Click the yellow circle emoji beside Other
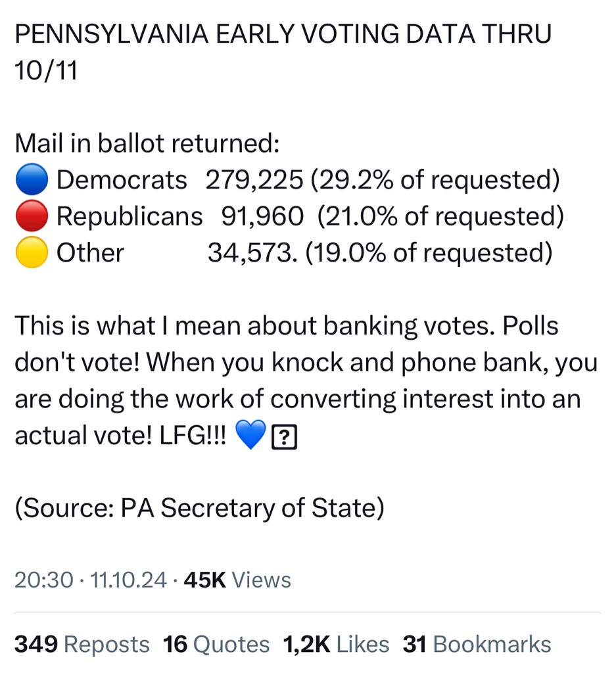Viewport: 616px width, 673px height. pos(32,252)
